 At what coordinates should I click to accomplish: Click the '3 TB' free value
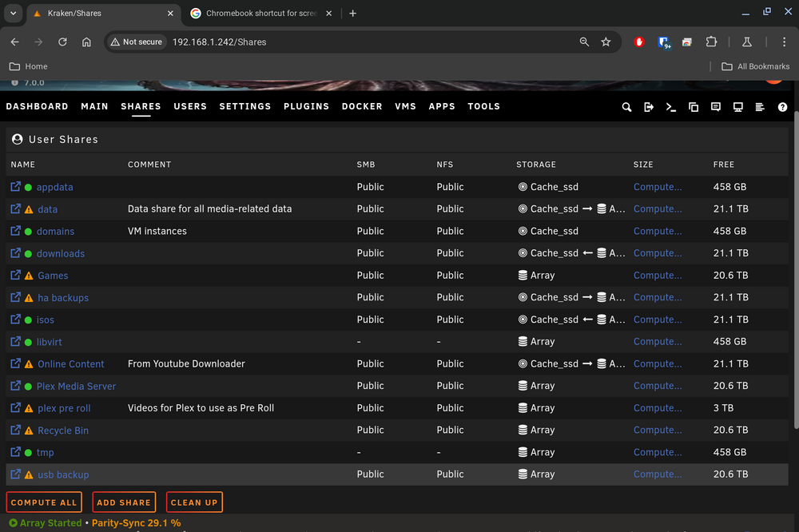tap(723, 408)
